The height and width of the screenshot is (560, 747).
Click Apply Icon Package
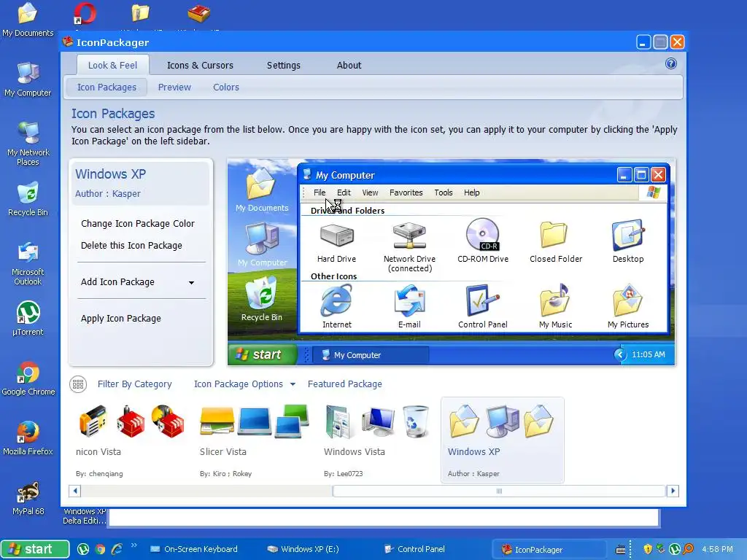pos(120,318)
